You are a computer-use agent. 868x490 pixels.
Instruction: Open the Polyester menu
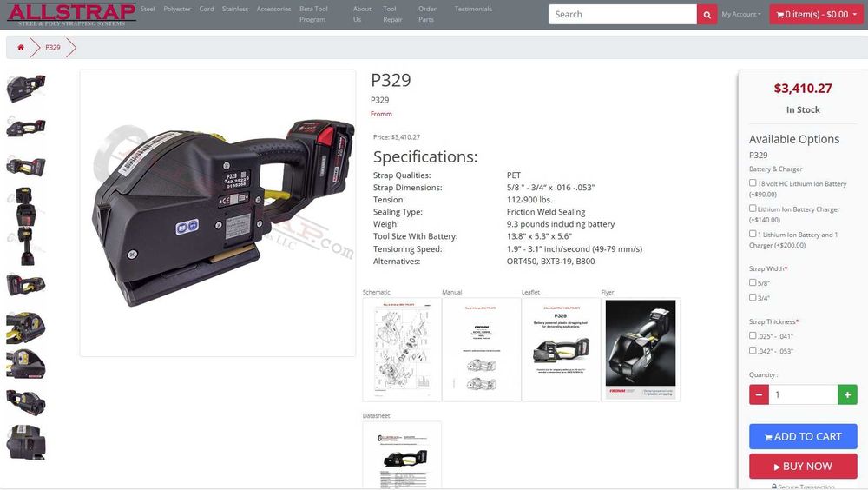(177, 9)
